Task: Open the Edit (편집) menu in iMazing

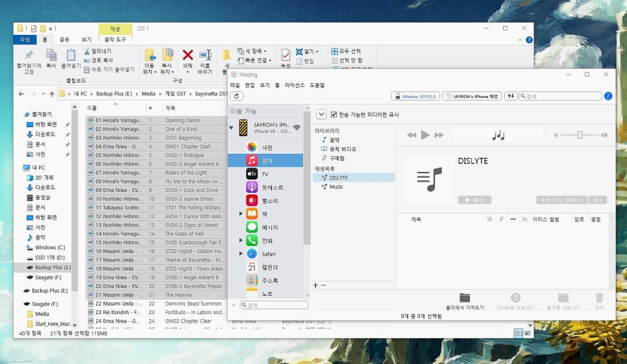Action: click(x=249, y=85)
